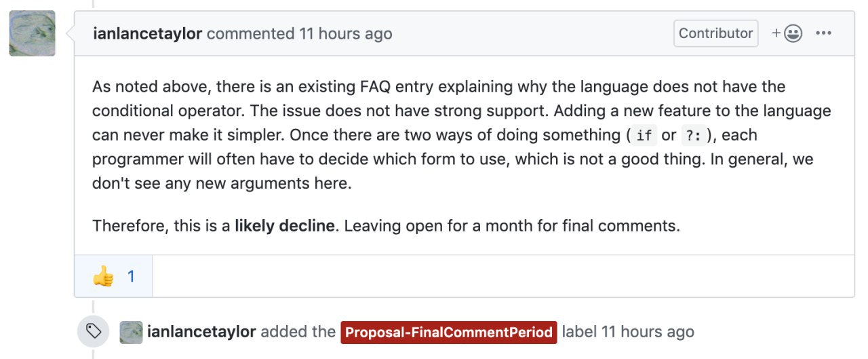Viewport: 868px width, 359px height.
Task: Open the three-dot comment options menu
Action: coord(823,33)
